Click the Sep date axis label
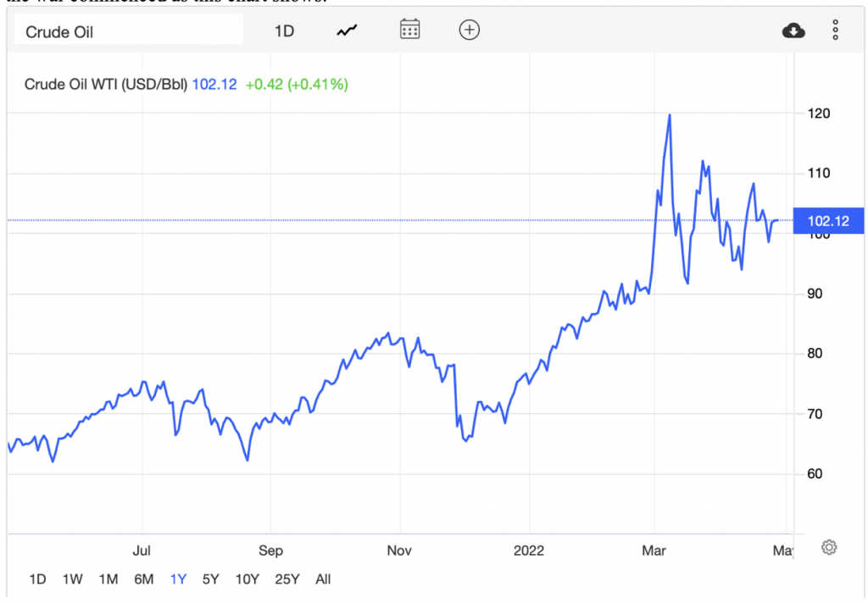This screenshot has width=868, height=604. [x=270, y=551]
